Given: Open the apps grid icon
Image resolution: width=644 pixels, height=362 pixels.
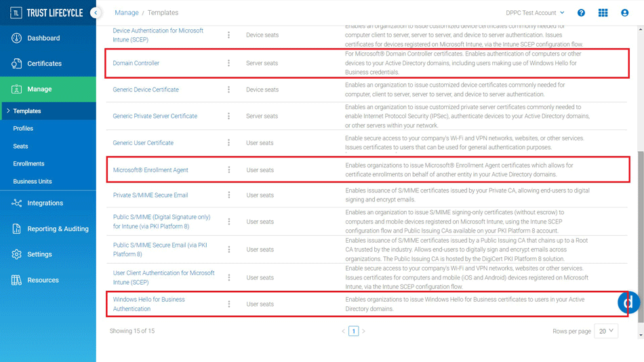Looking at the screenshot, I should [603, 13].
